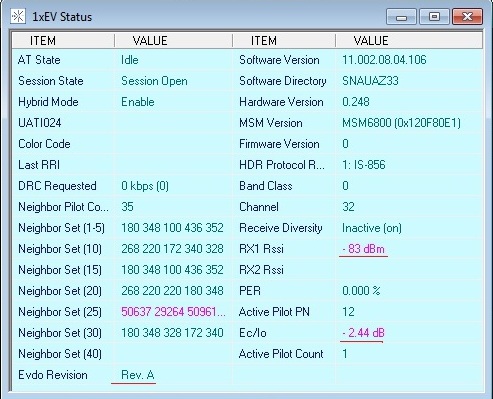This screenshot has height=399, width=493.
Task: Select the Inactive (on) value
Action: tap(372, 228)
